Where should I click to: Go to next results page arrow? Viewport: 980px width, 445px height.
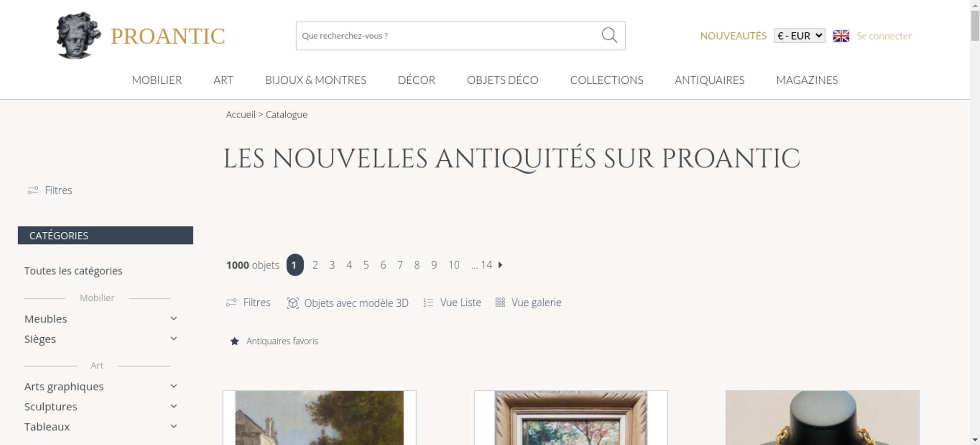pyautogui.click(x=500, y=265)
